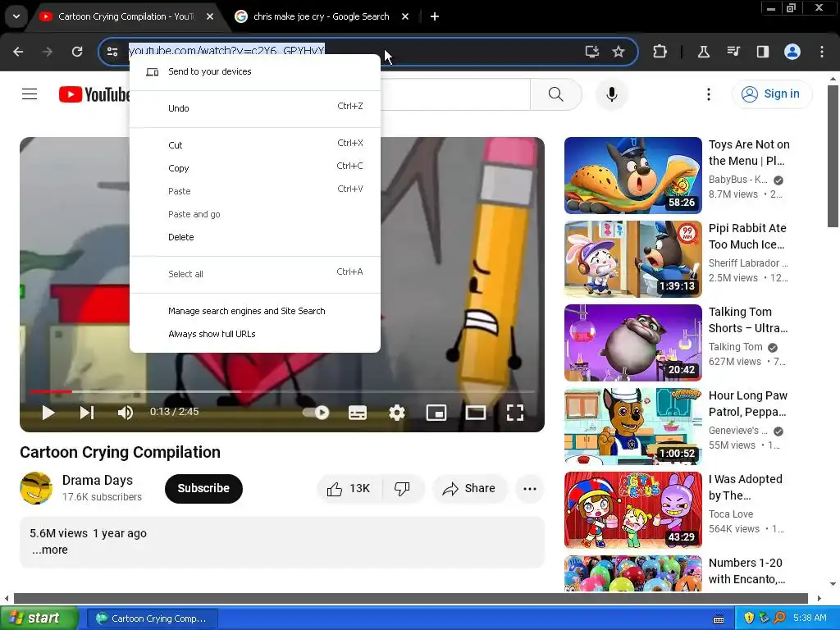Bookmark this page with the star icon
Image resolution: width=840 pixels, height=630 pixels.
(x=619, y=52)
